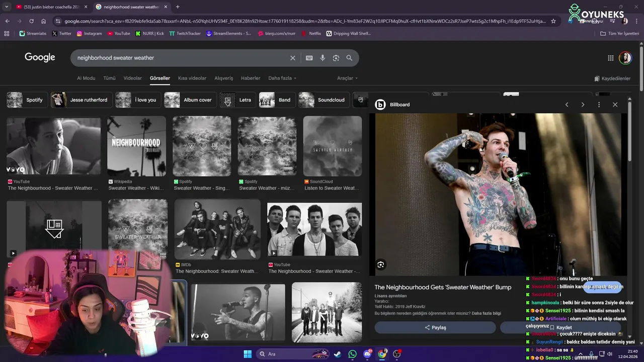The width and height of the screenshot is (644, 362).
Task: Open Tüm Yer İşaretleri bookmarks folder
Action: coord(619,33)
